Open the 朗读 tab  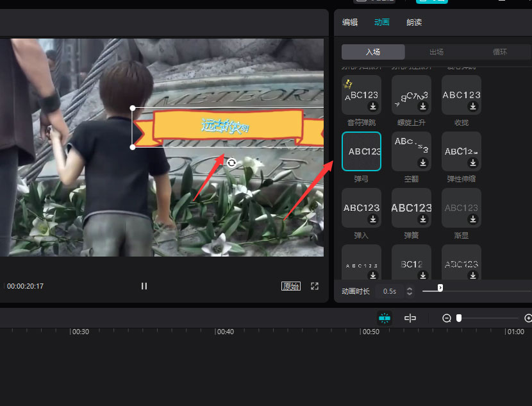pyautogui.click(x=414, y=22)
